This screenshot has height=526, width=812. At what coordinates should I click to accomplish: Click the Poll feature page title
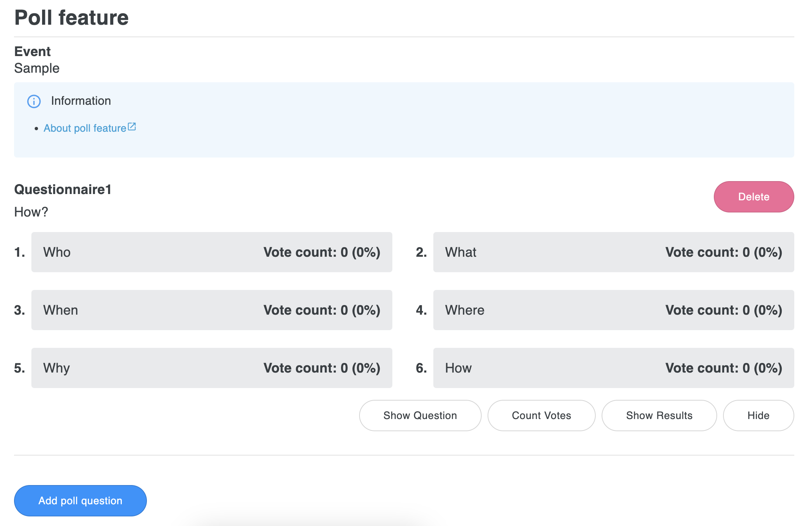(71, 18)
